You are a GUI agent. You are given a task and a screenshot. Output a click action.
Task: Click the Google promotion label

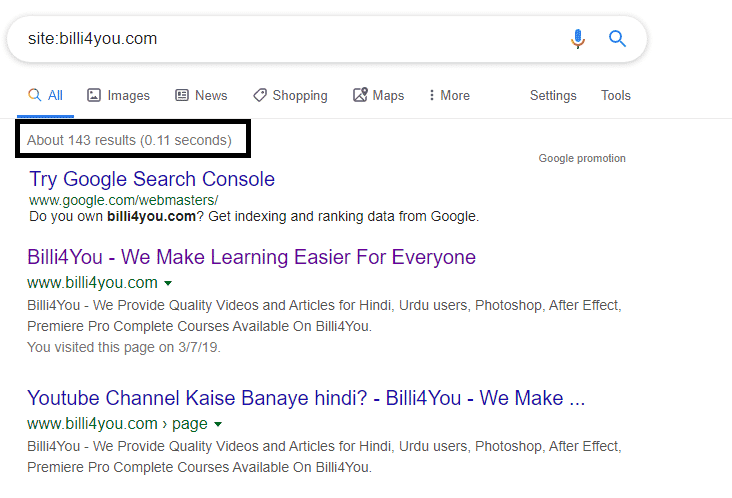582,158
